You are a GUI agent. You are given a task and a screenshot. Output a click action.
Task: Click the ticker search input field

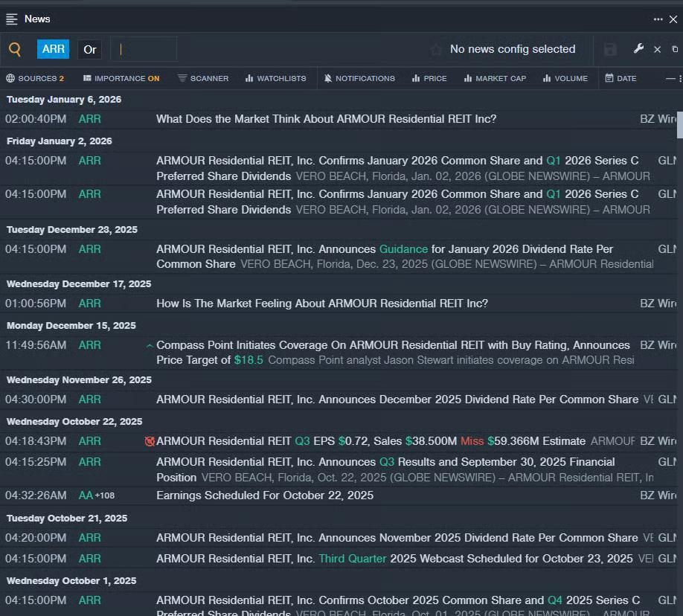(x=145, y=50)
